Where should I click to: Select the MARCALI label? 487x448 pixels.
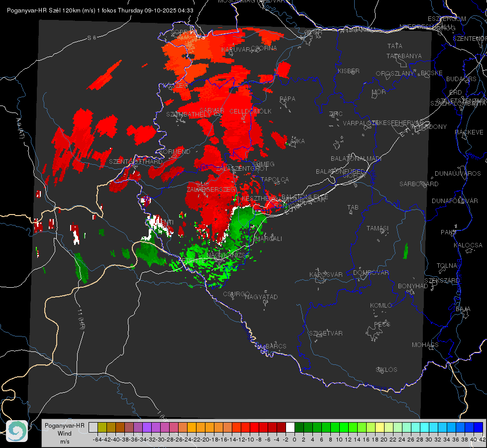[268, 239]
